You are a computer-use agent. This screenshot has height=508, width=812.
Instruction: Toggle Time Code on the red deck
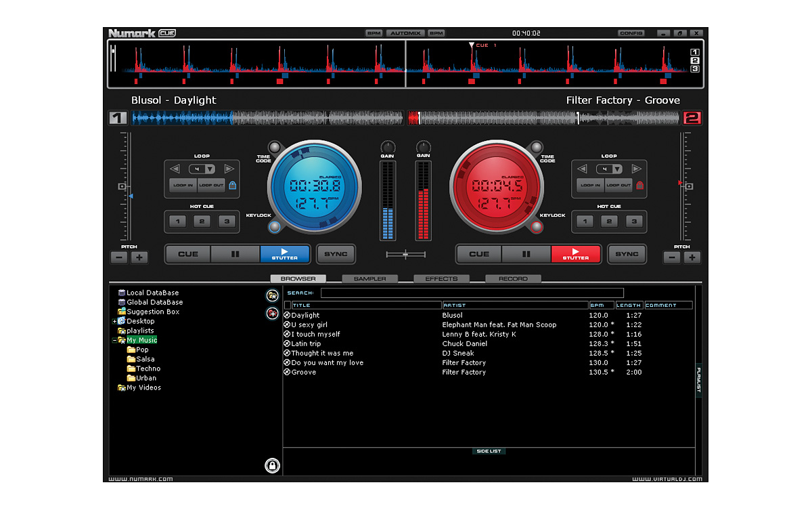[537, 148]
